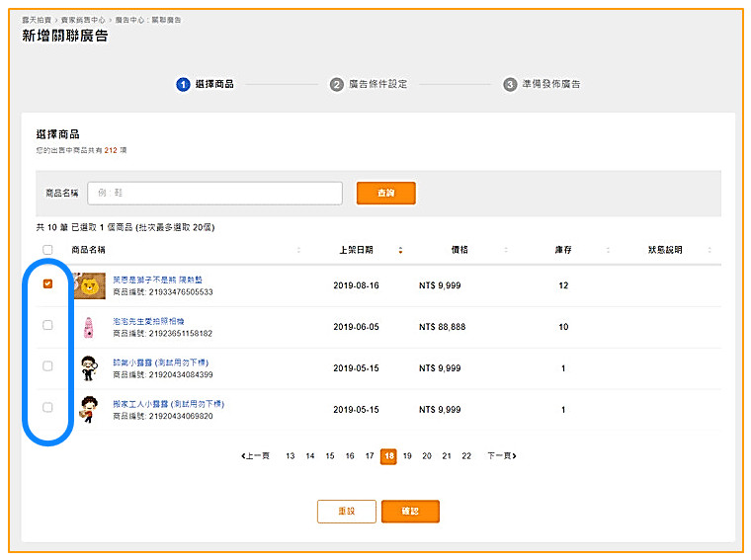Screen dimensions: 751x560
Task: Sort by 上架日期 using its sort arrows
Action: 400,250
